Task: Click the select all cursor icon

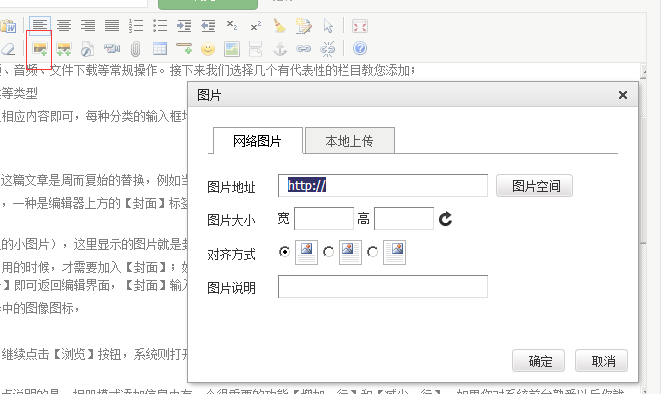Action: point(328,26)
